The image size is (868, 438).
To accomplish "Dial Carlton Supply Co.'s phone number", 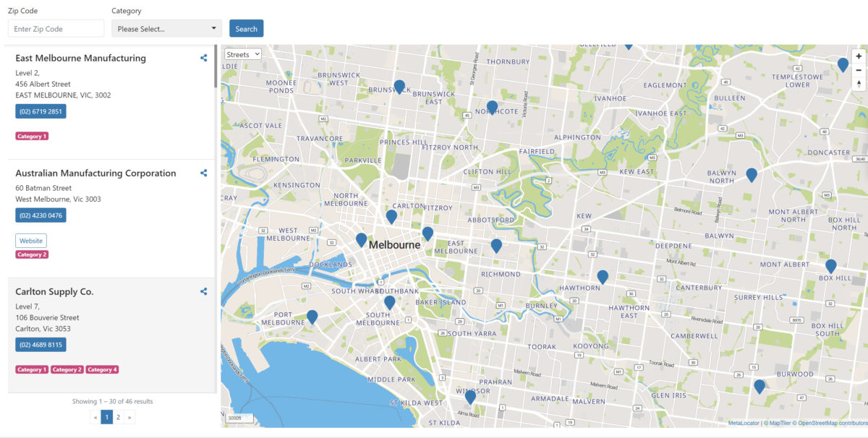I will click(41, 344).
